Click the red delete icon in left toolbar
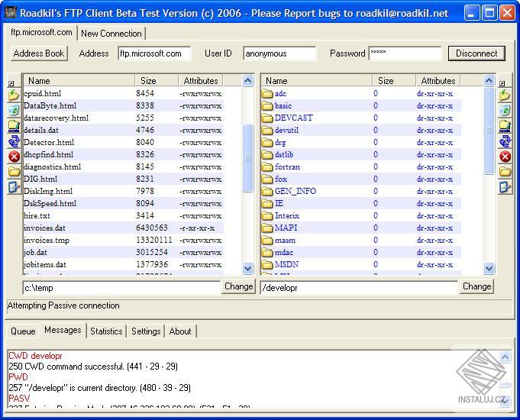The image size is (520, 420). point(14,156)
